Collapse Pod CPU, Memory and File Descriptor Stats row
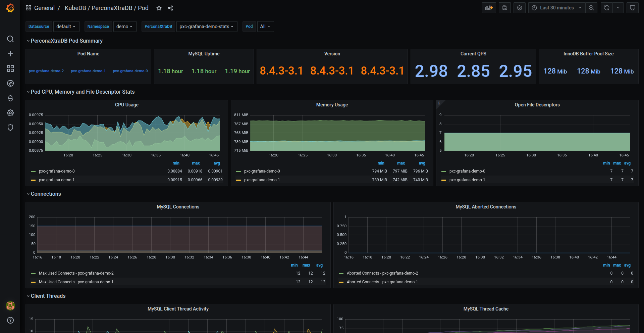Viewport: 644px width, 333px height. 80,92
